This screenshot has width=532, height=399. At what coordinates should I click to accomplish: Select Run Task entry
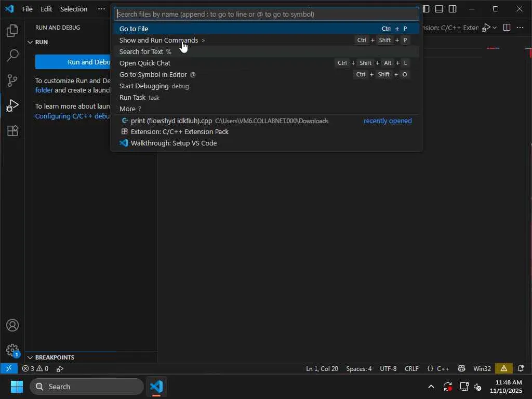click(267, 97)
